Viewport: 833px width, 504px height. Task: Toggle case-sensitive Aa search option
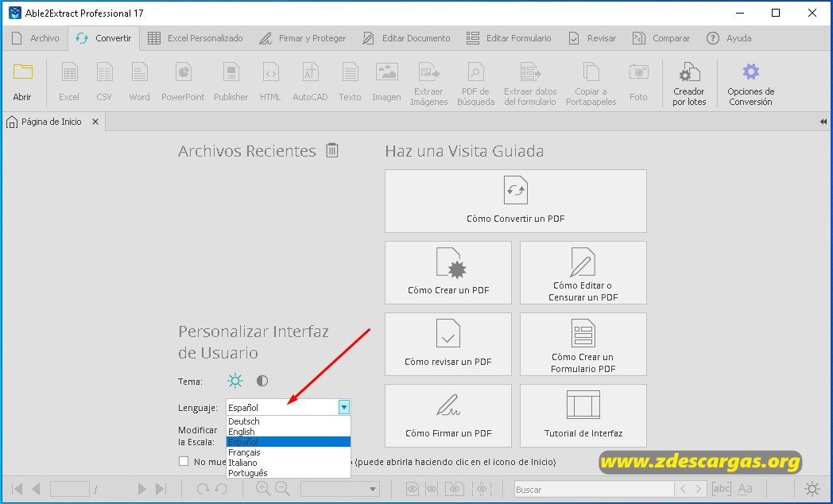pyautogui.click(x=746, y=489)
